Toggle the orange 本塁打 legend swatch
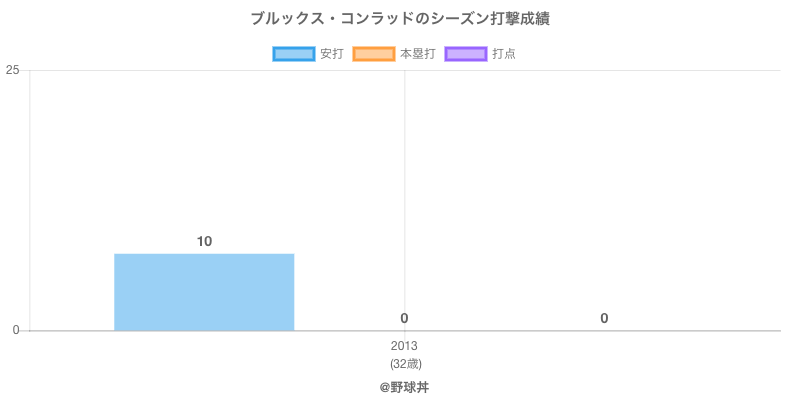The image size is (800, 400). (x=373, y=54)
